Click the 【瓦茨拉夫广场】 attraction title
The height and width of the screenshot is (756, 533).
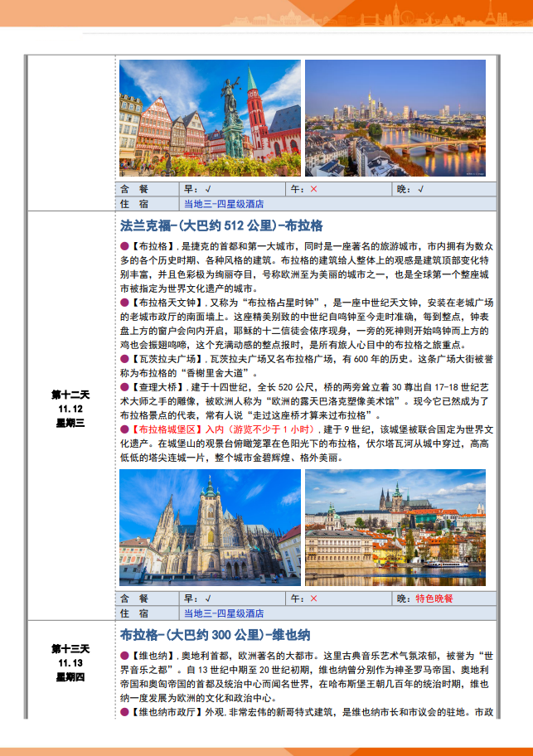pos(167,359)
